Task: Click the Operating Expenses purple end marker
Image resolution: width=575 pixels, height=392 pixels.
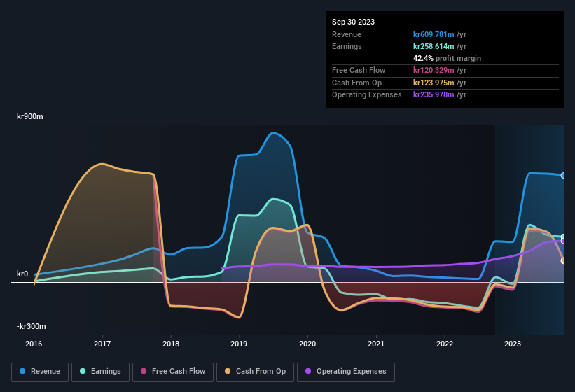Action: 563,241
